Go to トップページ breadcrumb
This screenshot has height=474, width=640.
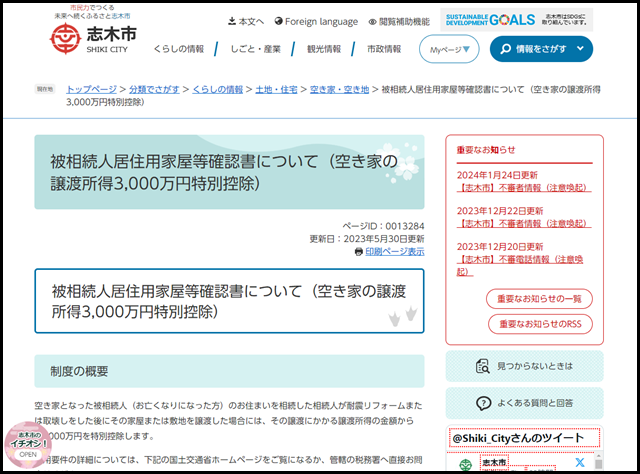tap(91, 89)
